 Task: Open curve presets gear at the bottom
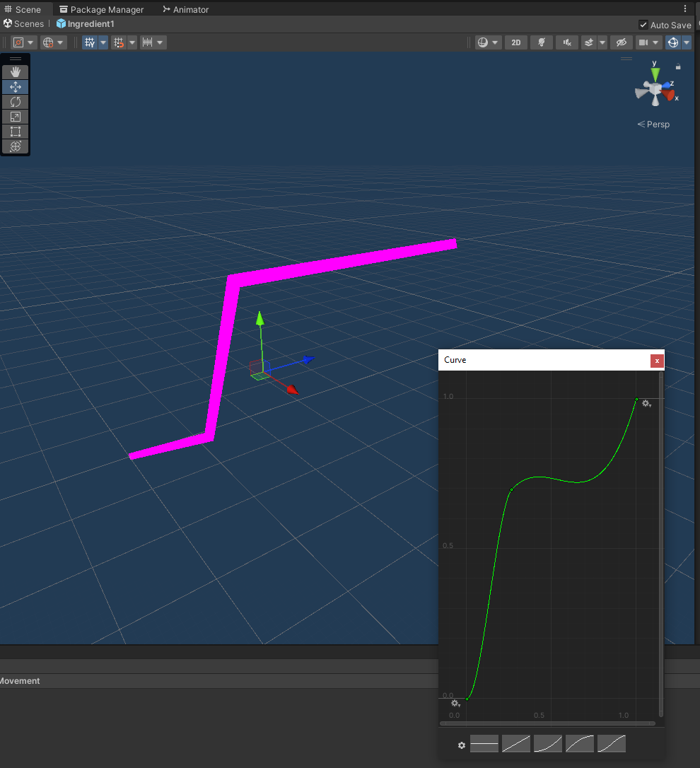point(462,745)
